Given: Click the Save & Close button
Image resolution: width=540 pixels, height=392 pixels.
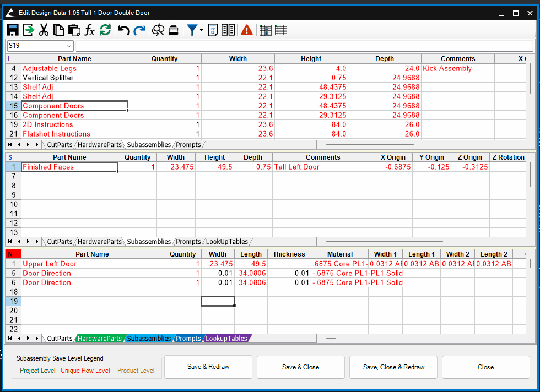Looking at the screenshot, I should (300, 367).
